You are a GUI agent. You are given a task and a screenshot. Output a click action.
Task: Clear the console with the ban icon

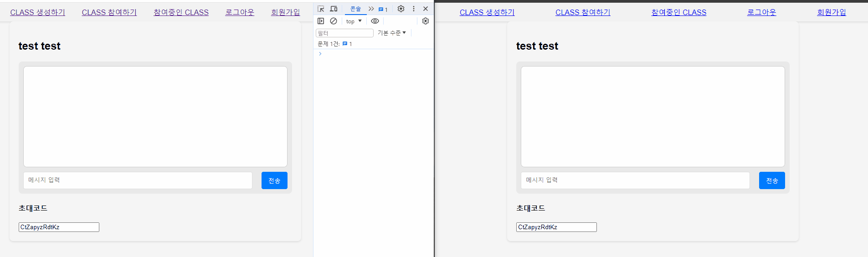coord(334,21)
